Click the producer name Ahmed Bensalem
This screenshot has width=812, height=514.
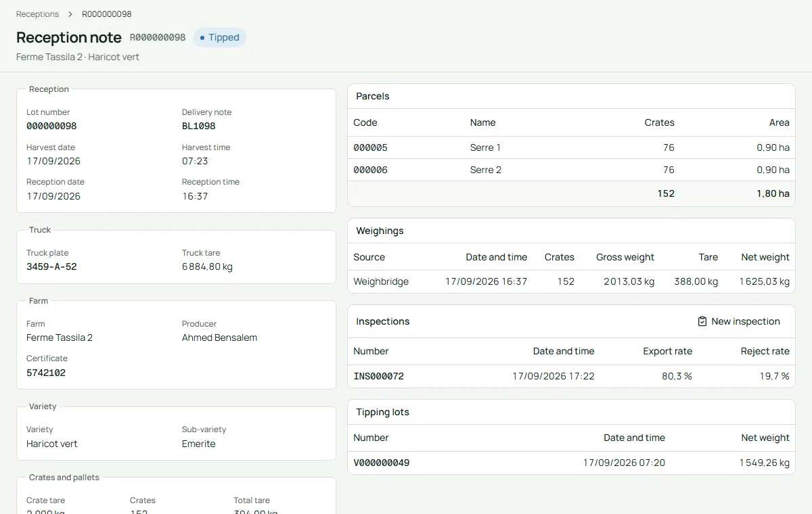219,337
